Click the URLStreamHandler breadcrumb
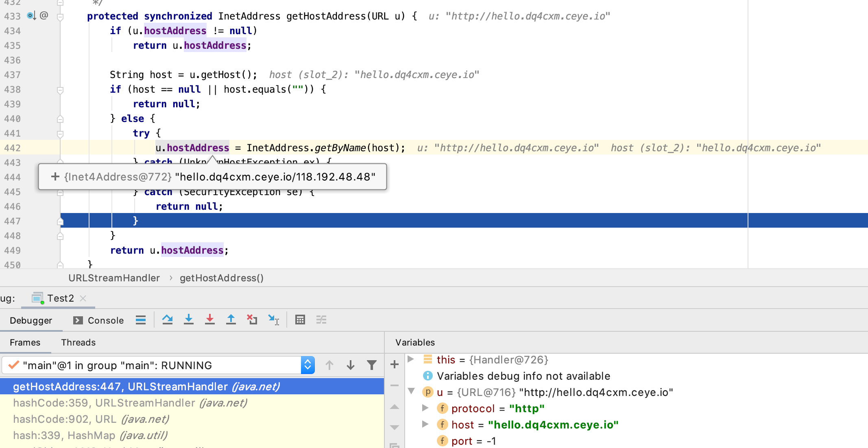Viewport: 868px width, 448px height. click(x=114, y=278)
